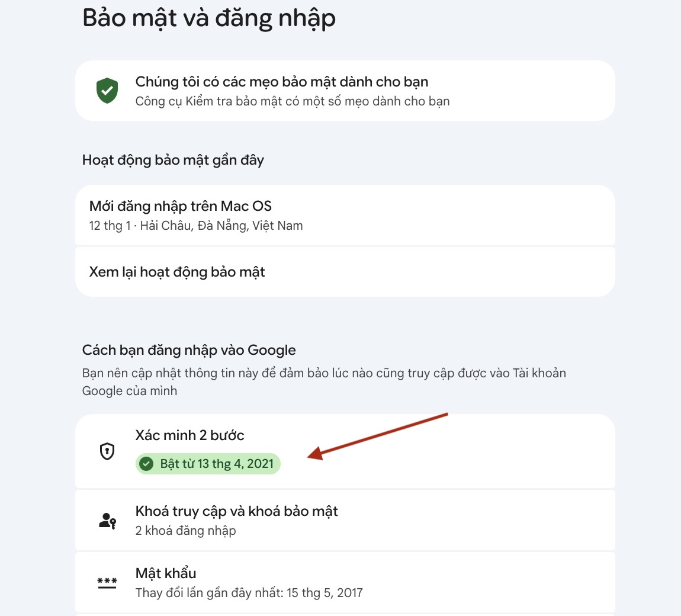Select the 'Hoạt động bảo mật gần đây' section entry
Viewport: 681px width, 616px height.
[173, 160]
